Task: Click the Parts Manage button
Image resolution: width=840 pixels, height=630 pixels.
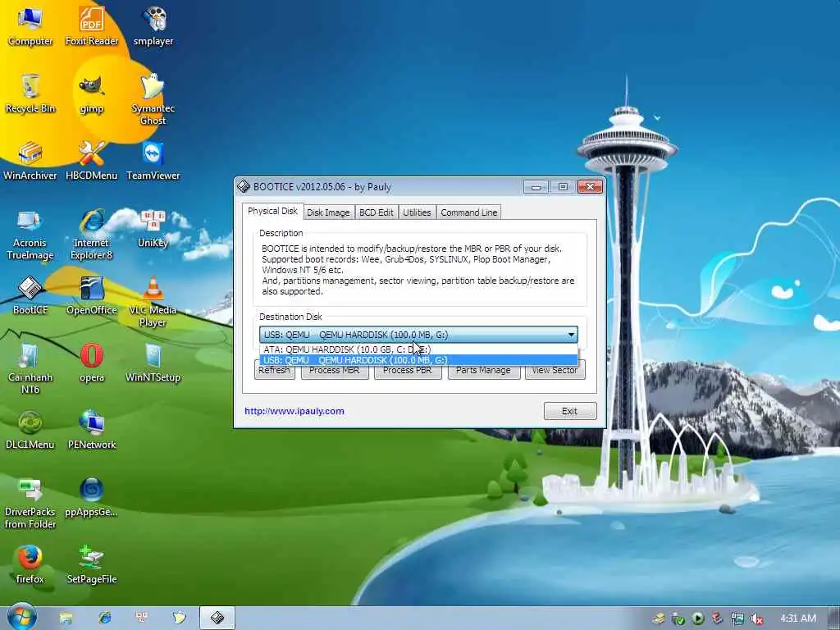Action: pyautogui.click(x=483, y=370)
